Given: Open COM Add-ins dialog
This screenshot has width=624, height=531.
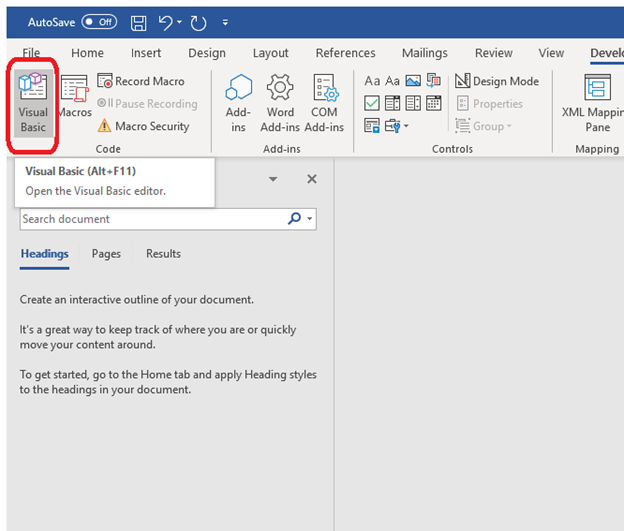Looking at the screenshot, I should click(x=324, y=103).
